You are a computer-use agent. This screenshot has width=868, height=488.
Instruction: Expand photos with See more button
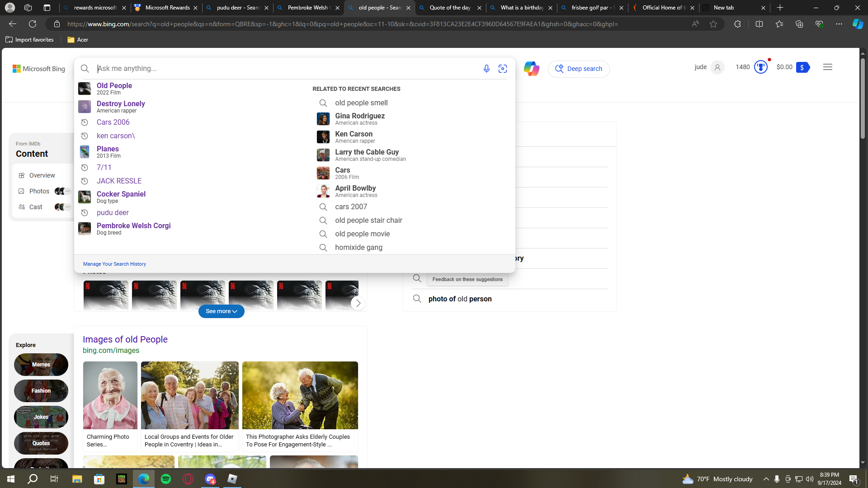(221, 311)
